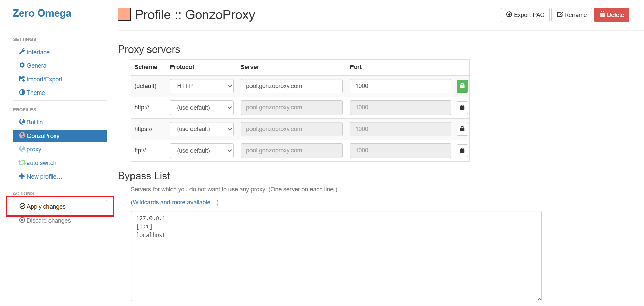Viewport: 644px width, 306px height.
Task: Open the ftp:// protocol dropdown
Action: pos(202,150)
